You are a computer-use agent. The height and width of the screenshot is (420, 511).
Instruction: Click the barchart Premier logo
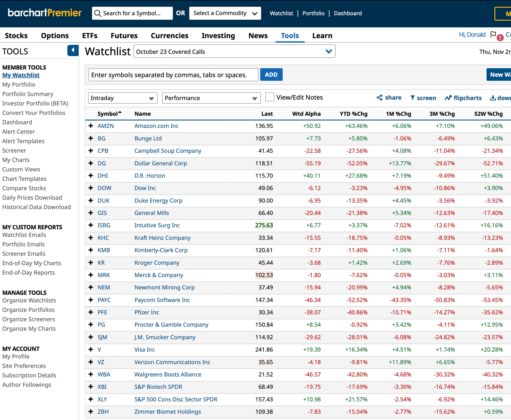point(45,13)
